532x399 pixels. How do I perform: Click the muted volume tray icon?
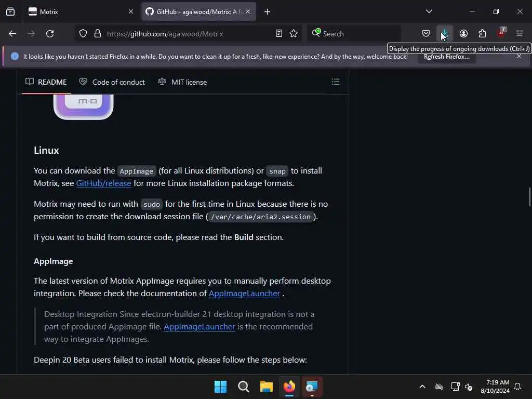click(469, 387)
